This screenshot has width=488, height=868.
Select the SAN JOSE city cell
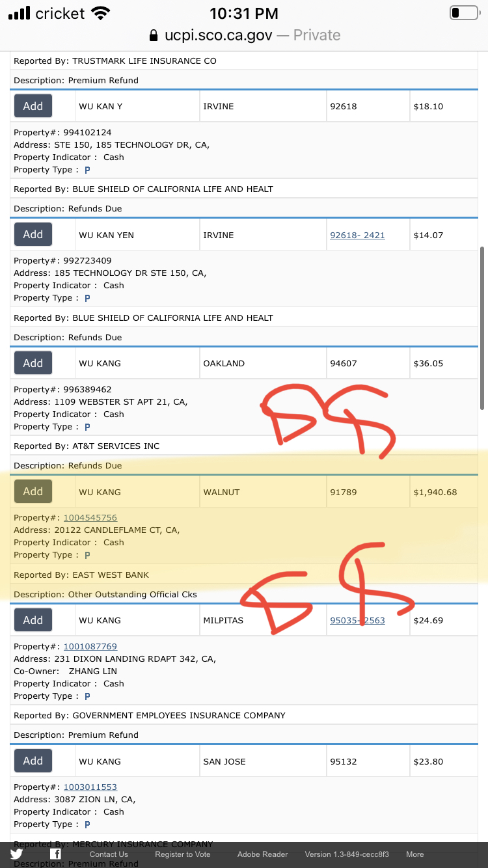click(263, 761)
